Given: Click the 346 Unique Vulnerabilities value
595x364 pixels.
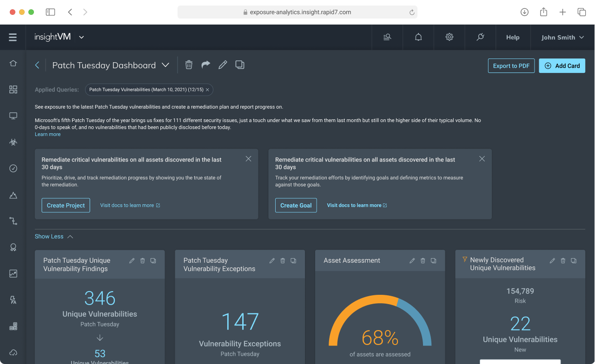Looking at the screenshot, I should [x=100, y=298].
